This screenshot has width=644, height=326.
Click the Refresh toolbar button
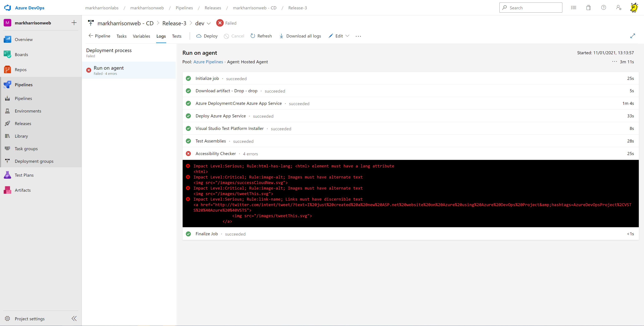(x=261, y=36)
